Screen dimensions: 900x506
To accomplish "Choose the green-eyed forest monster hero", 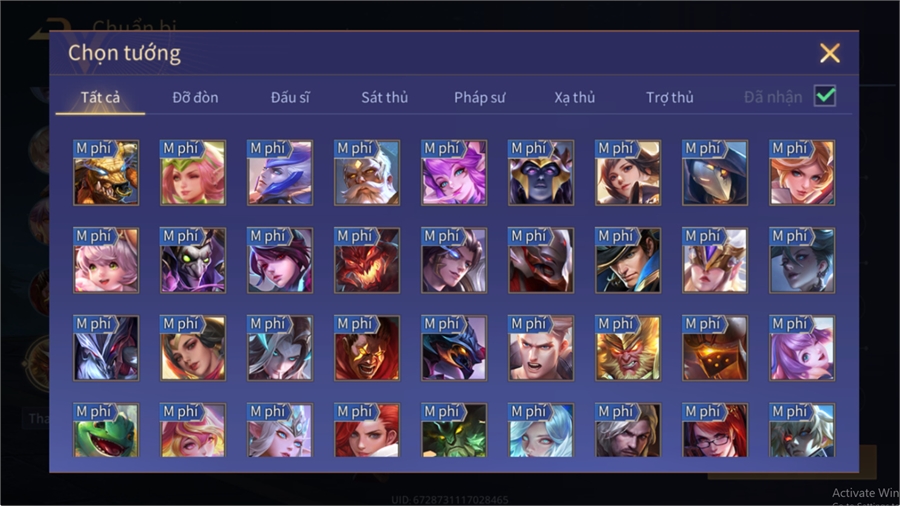I will point(453,430).
